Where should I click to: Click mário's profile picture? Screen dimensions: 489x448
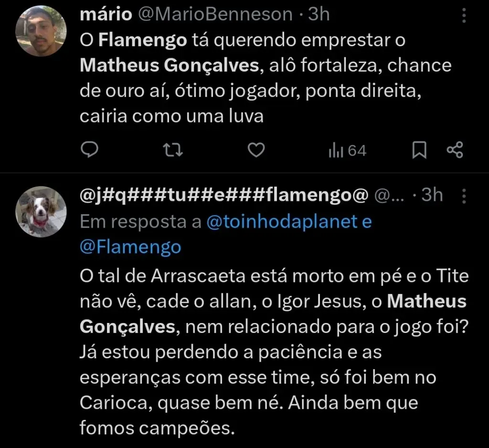coord(41,30)
